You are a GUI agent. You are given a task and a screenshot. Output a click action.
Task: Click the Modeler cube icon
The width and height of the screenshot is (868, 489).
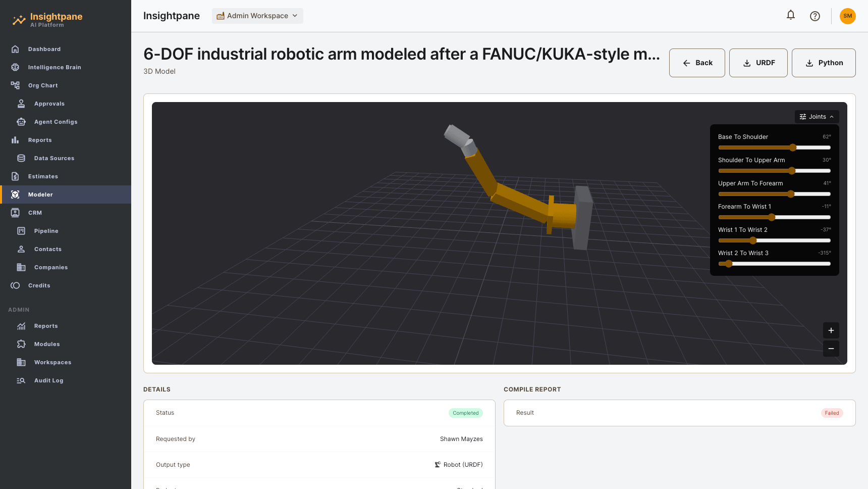15,194
